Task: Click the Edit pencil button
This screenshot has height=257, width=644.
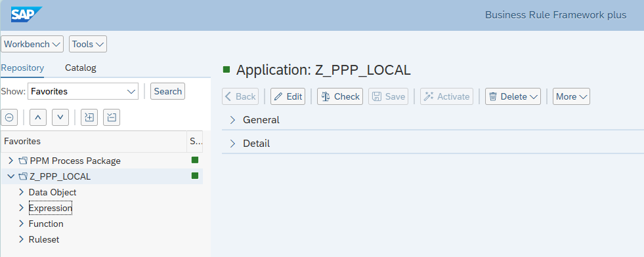Action: coord(288,96)
